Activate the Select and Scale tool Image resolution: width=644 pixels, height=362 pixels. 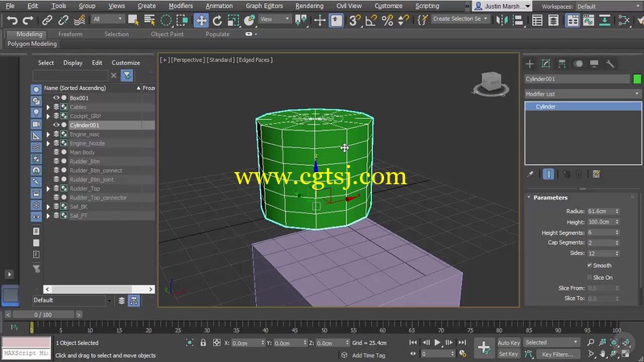pyautogui.click(x=233, y=20)
